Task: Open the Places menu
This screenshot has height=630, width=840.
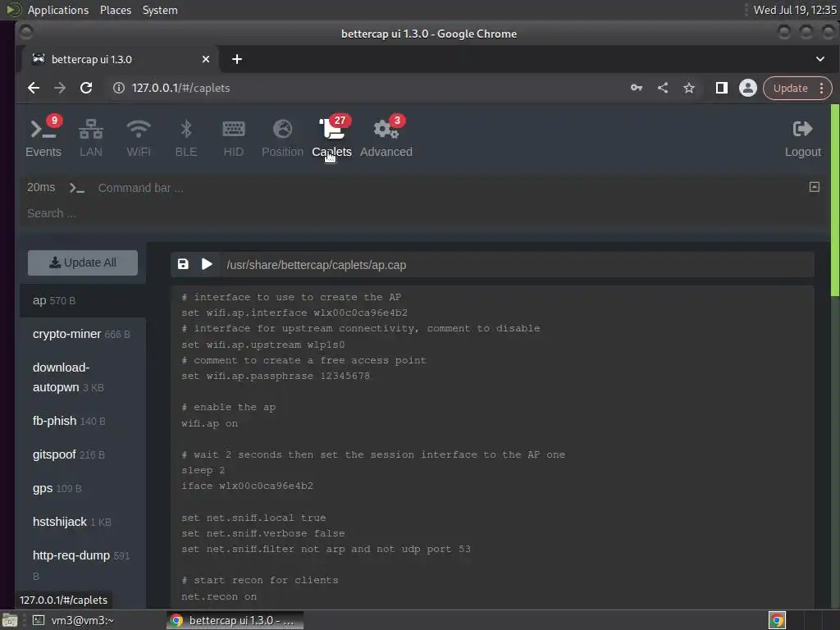Action: tap(115, 10)
